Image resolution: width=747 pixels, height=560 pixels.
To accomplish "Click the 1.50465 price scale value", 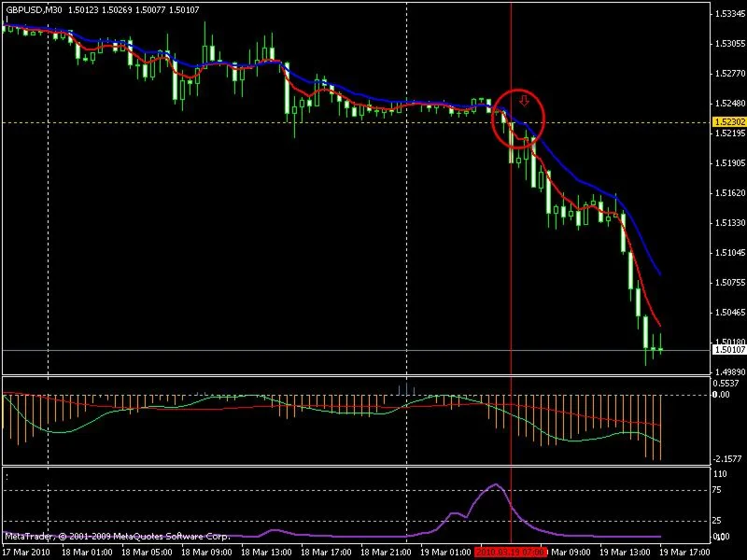I will (x=730, y=313).
